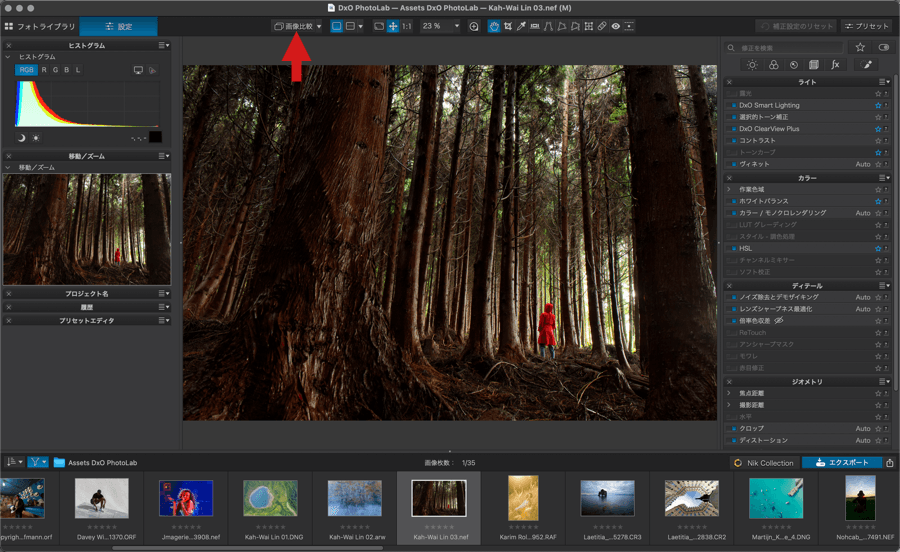Viewport: 900px width, 552px height.
Task: Toggle the grid overlay tool
Action: click(588, 26)
